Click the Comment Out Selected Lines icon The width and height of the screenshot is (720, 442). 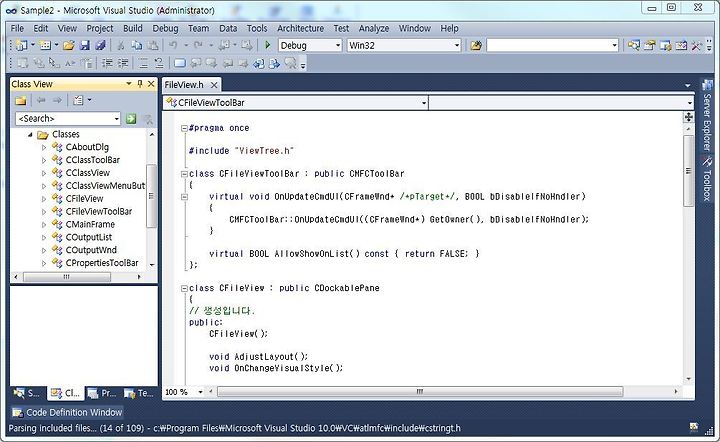pyautogui.click(x=143, y=63)
